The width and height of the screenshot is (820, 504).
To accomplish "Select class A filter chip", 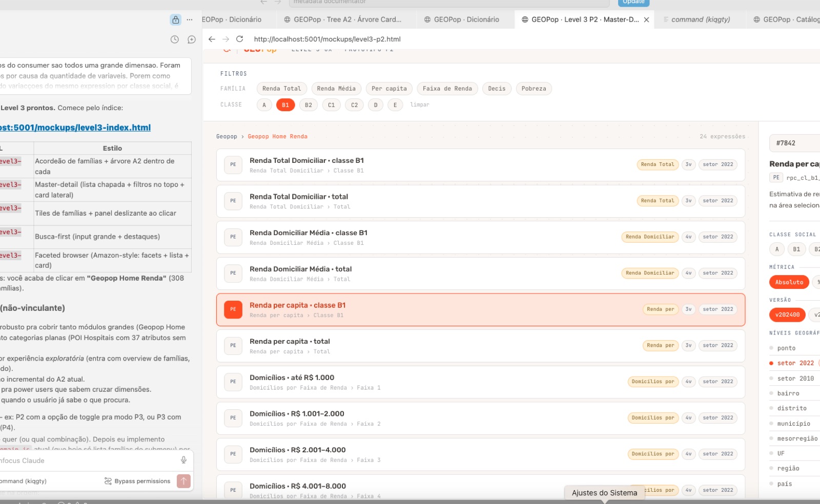I will 264,105.
